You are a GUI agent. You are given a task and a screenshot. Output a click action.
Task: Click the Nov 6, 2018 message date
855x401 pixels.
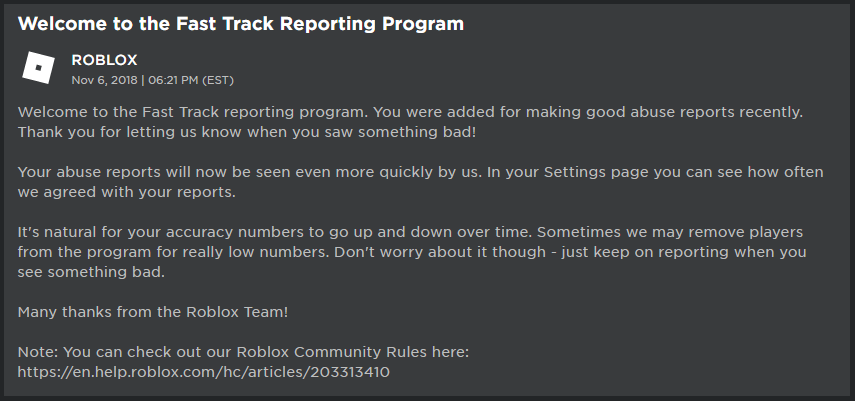tap(104, 80)
